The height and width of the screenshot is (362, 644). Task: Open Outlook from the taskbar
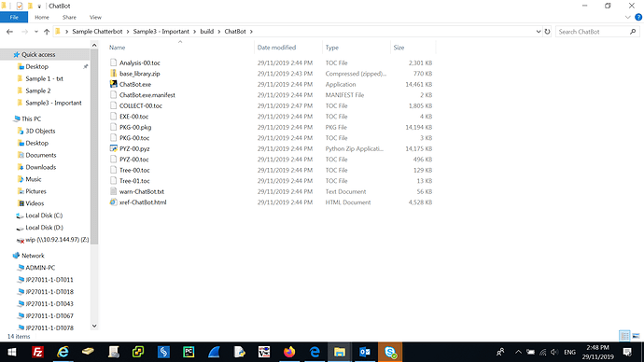(x=365, y=352)
